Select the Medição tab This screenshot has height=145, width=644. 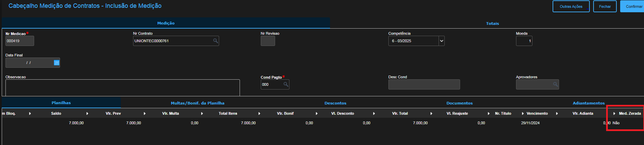pos(166,23)
